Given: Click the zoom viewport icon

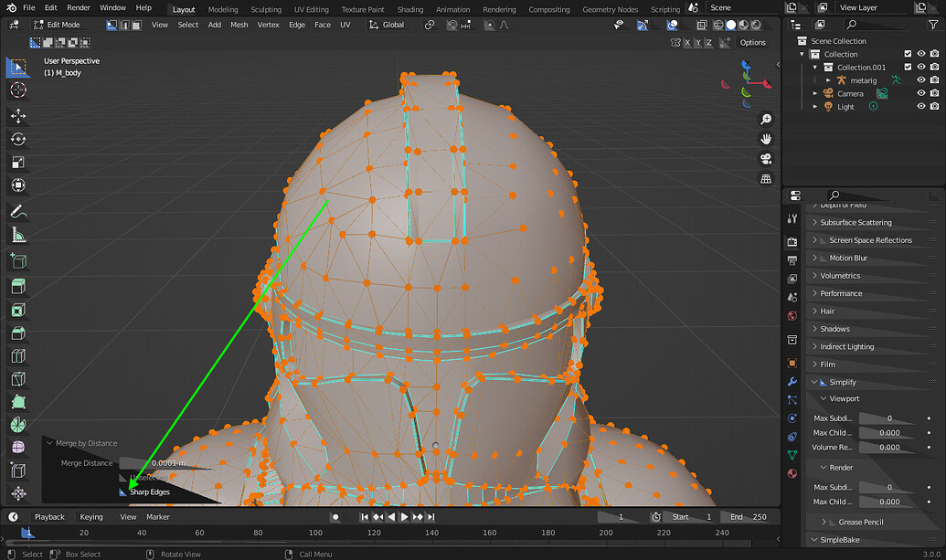Looking at the screenshot, I should pos(766,120).
